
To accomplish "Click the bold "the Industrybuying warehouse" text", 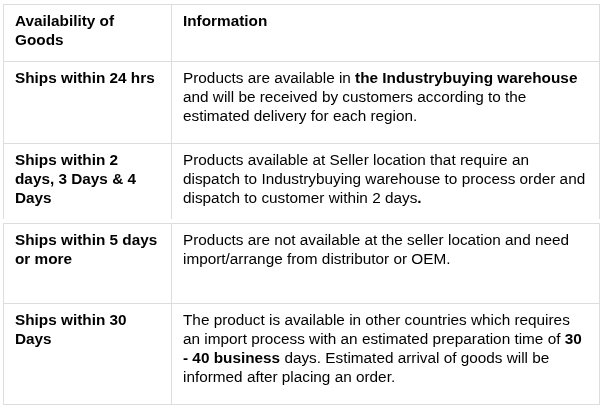I will [x=466, y=78].
